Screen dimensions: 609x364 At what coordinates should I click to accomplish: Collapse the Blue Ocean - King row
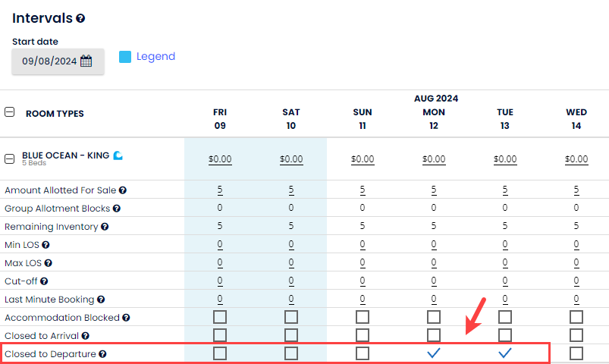point(10,158)
